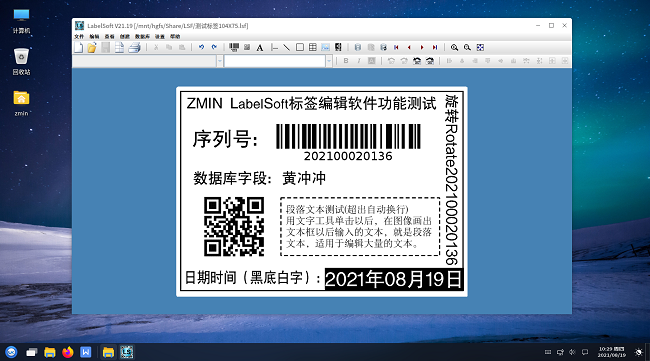Open the 文件 menu
650x361 pixels.
79,36
